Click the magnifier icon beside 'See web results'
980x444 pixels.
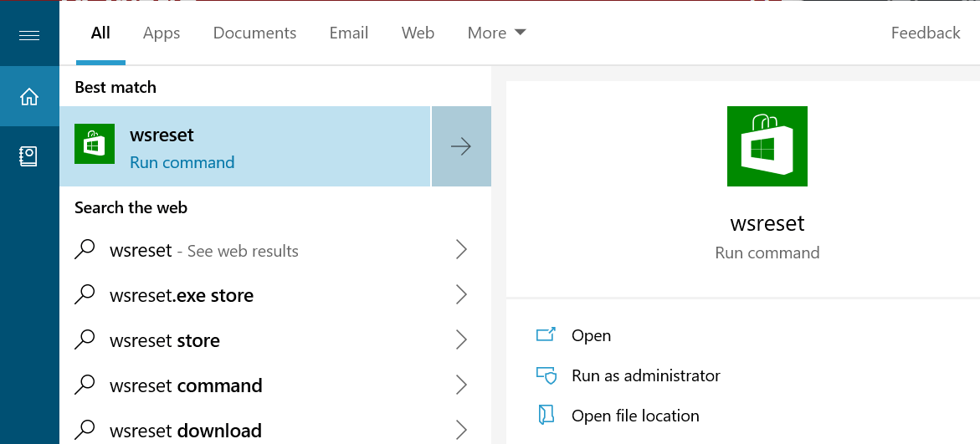point(85,250)
